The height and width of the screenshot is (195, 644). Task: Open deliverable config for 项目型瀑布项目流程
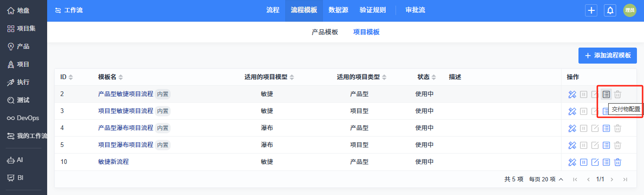(606, 145)
